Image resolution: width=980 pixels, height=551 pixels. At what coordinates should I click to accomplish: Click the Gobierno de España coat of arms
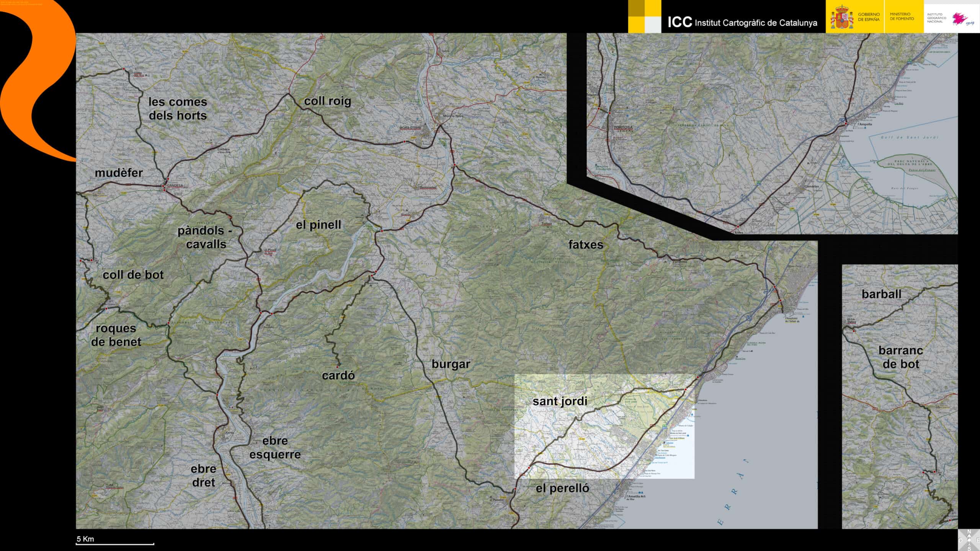coord(841,17)
